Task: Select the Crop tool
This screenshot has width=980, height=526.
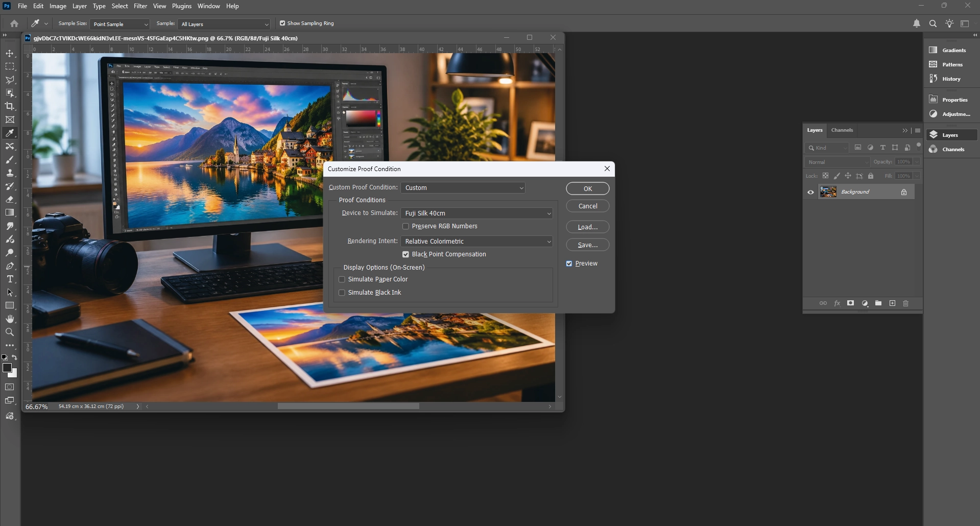Action: click(x=10, y=106)
